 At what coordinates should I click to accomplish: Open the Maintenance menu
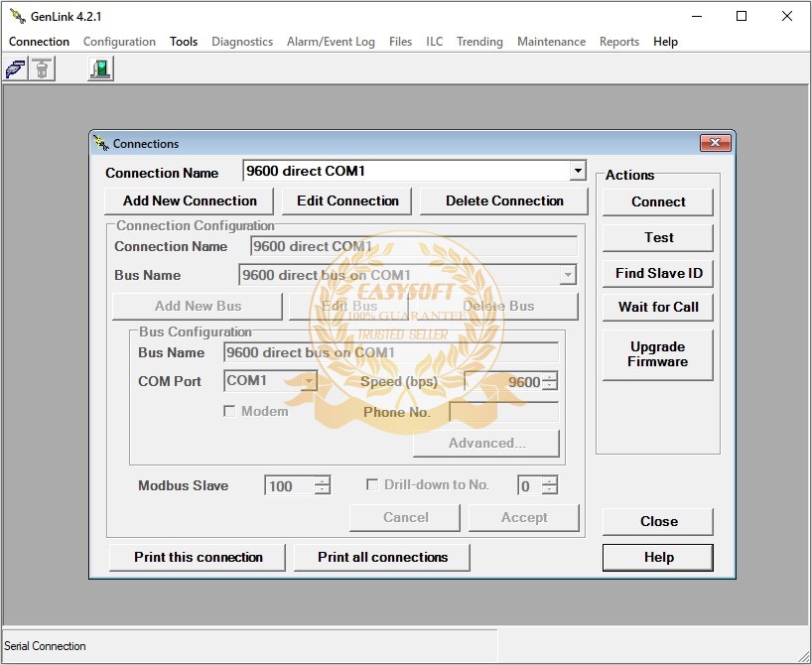click(x=551, y=42)
